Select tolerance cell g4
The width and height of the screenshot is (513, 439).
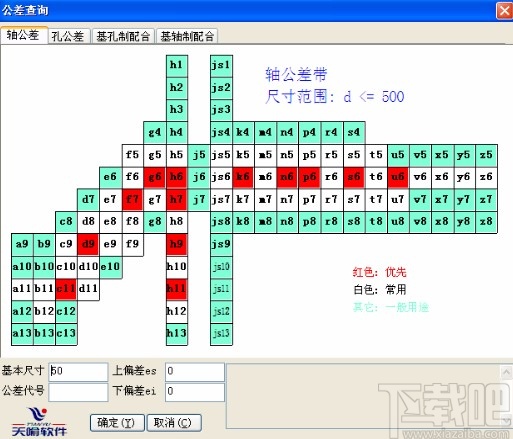click(155, 133)
